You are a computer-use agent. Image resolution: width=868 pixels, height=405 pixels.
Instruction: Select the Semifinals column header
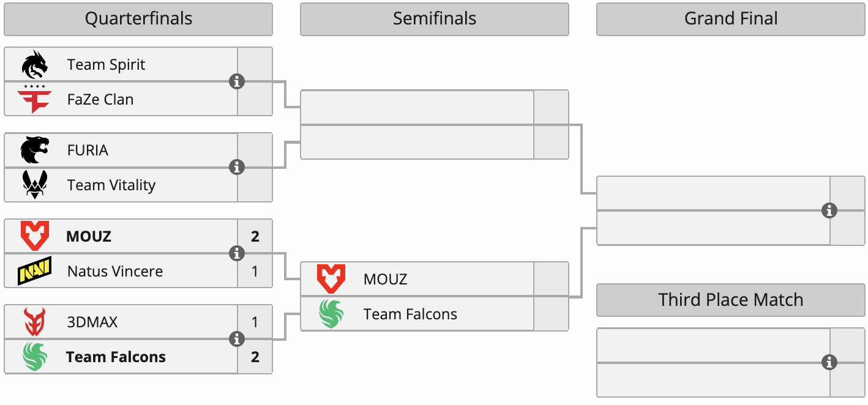click(435, 19)
